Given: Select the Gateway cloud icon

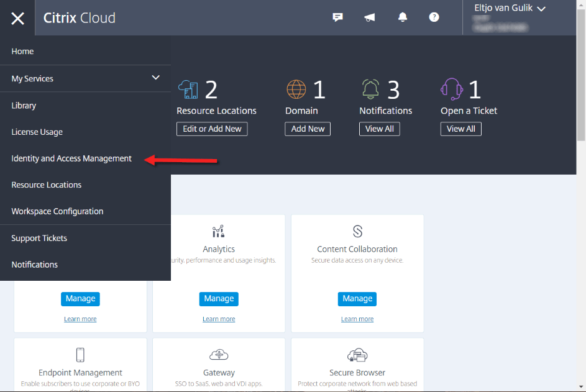Looking at the screenshot, I should [x=218, y=353].
